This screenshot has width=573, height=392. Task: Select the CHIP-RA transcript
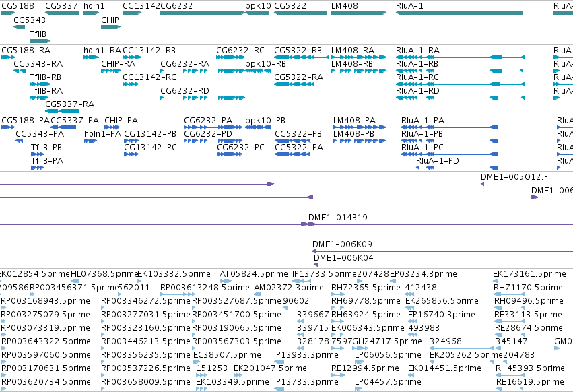tap(111, 71)
